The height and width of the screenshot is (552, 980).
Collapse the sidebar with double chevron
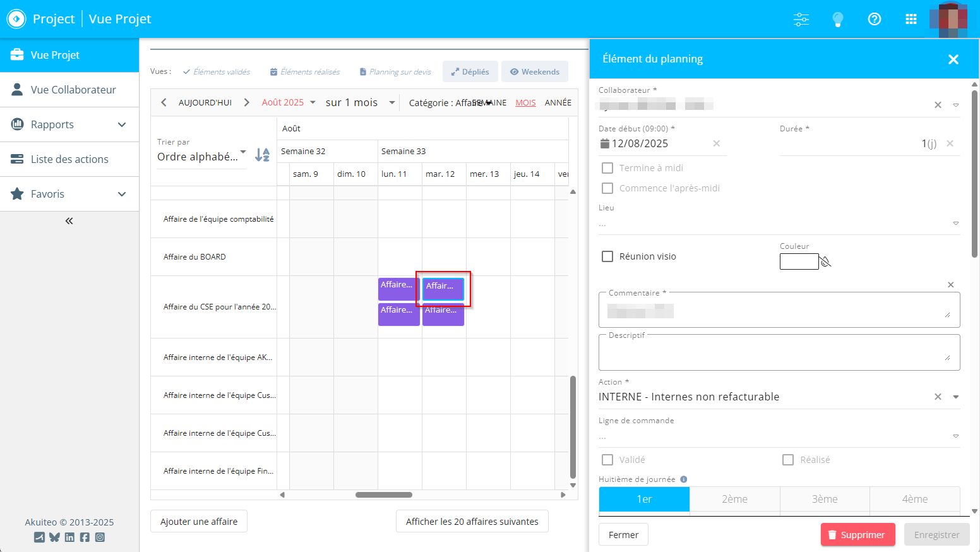tap(69, 221)
